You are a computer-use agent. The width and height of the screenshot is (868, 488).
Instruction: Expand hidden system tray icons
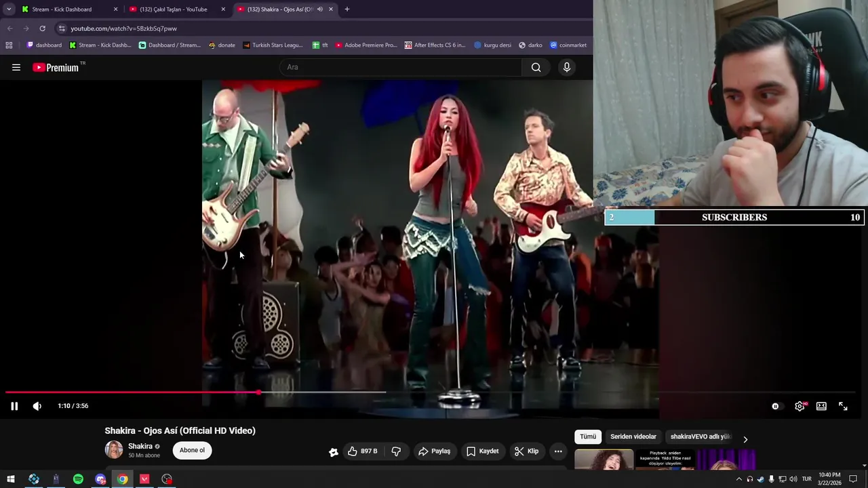click(739, 479)
